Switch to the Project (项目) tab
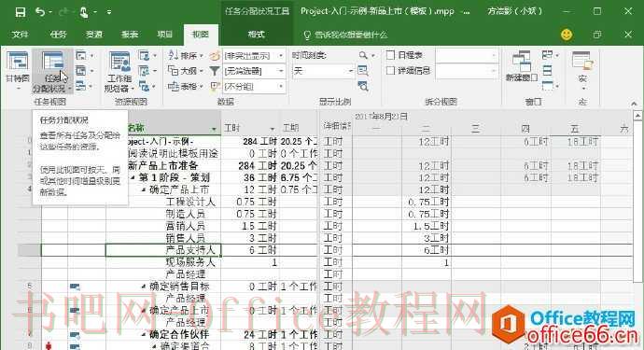644x350 pixels. click(164, 35)
